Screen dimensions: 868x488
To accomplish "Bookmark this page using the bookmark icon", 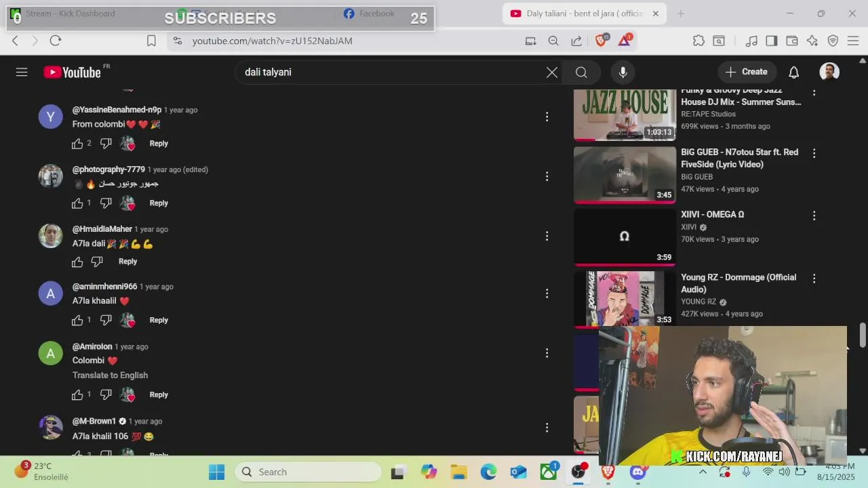I will (x=151, y=41).
